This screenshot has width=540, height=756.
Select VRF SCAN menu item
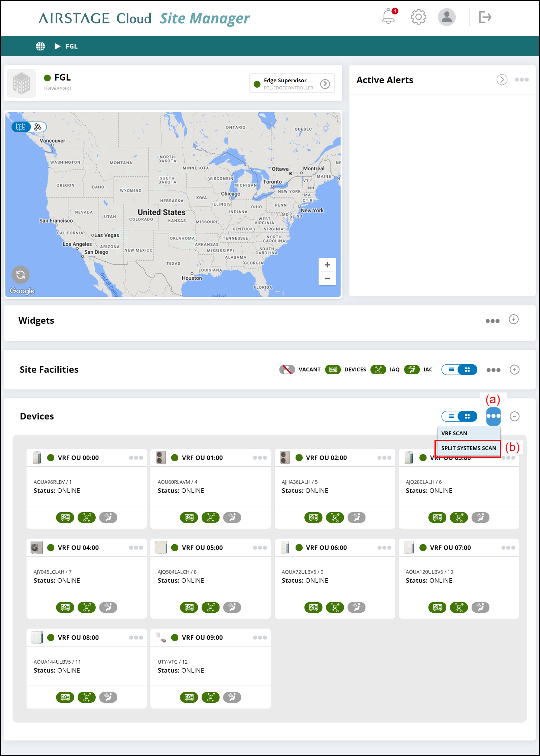[x=469, y=433]
